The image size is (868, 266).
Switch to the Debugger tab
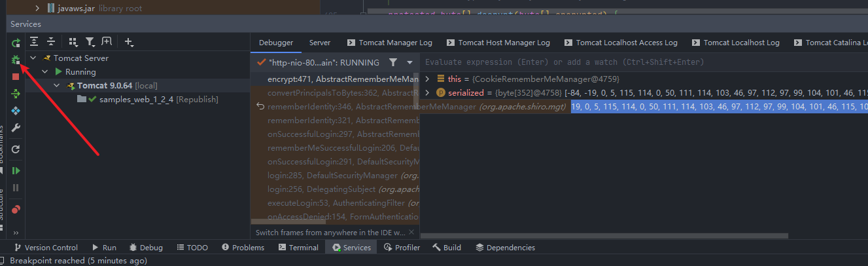click(276, 43)
